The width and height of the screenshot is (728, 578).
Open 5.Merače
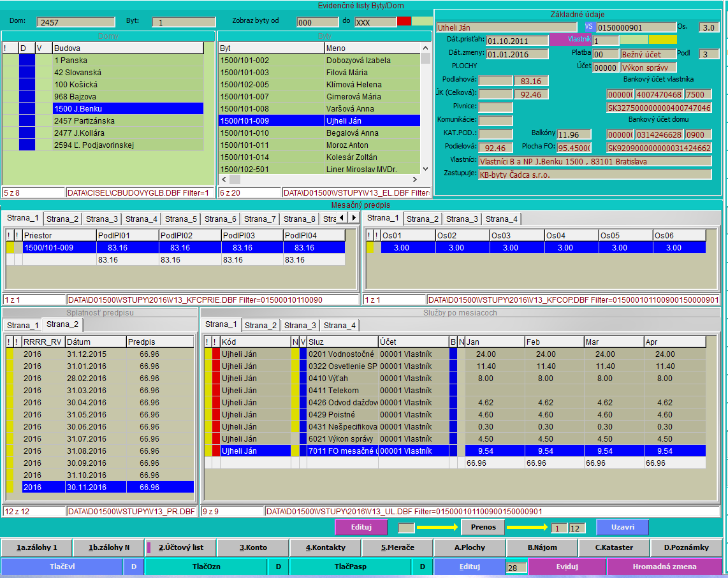pyautogui.click(x=397, y=547)
